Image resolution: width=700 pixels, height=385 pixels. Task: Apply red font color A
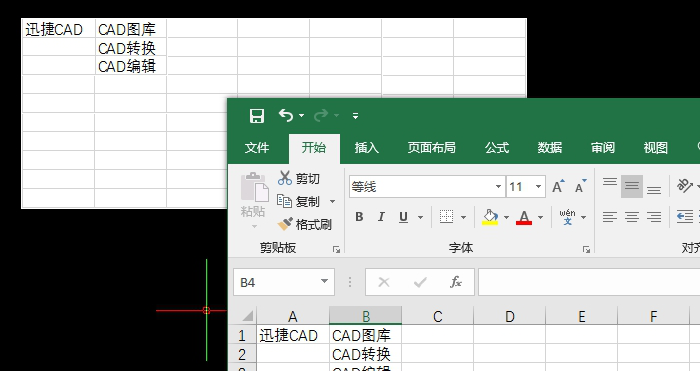524,217
